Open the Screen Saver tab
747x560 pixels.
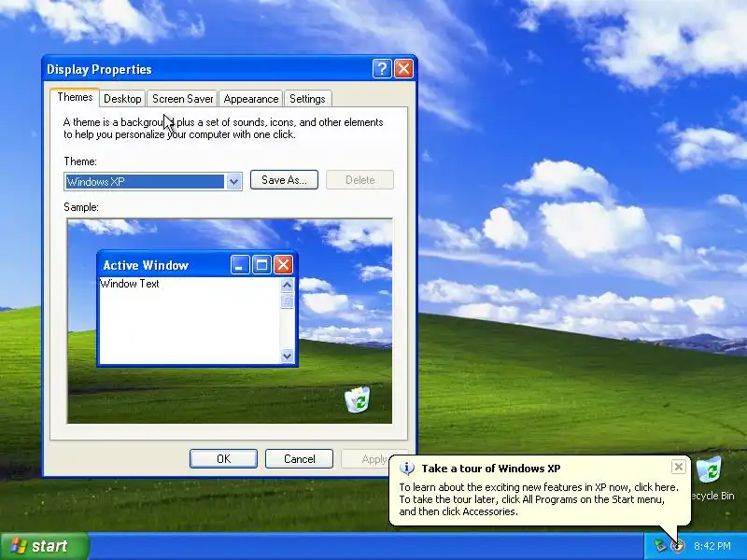(182, 99)
